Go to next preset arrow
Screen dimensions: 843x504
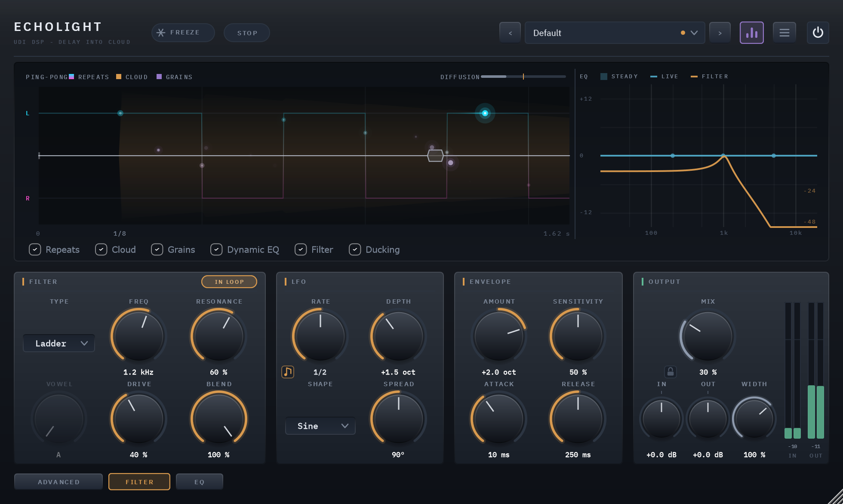720,33
